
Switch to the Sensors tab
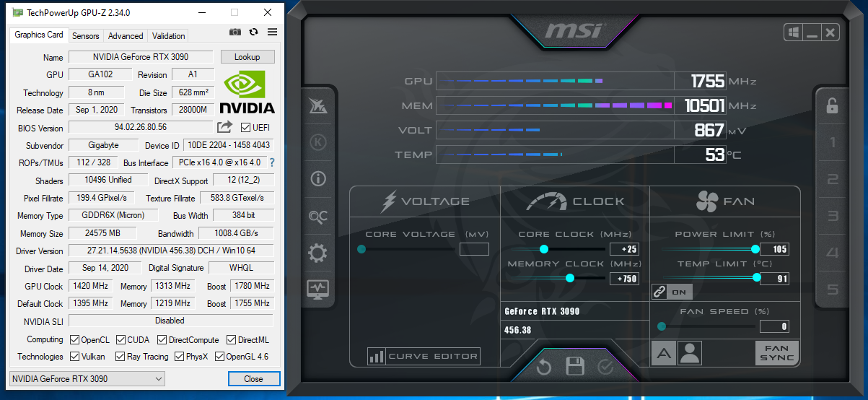86,35
